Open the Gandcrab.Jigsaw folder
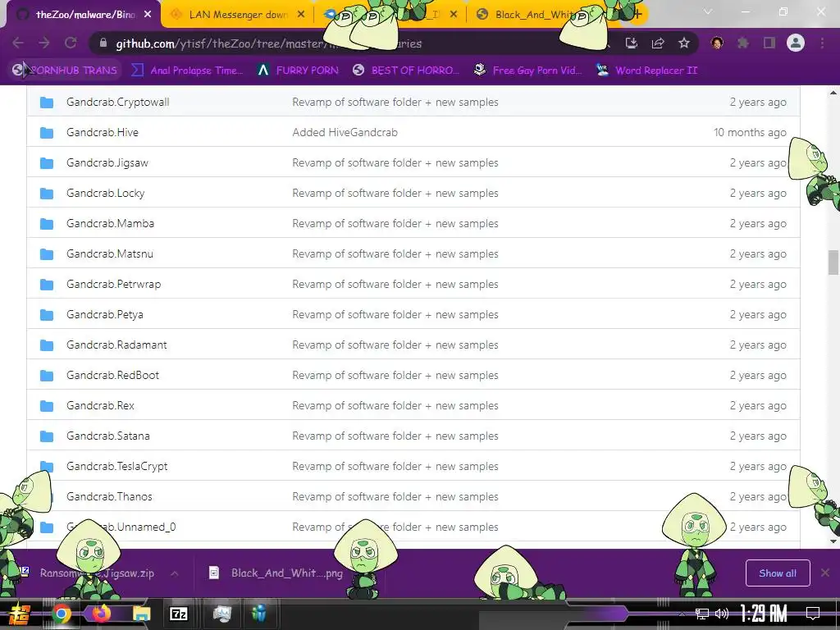840x630 pixels. pyautogui.click(x=107, y=163)
